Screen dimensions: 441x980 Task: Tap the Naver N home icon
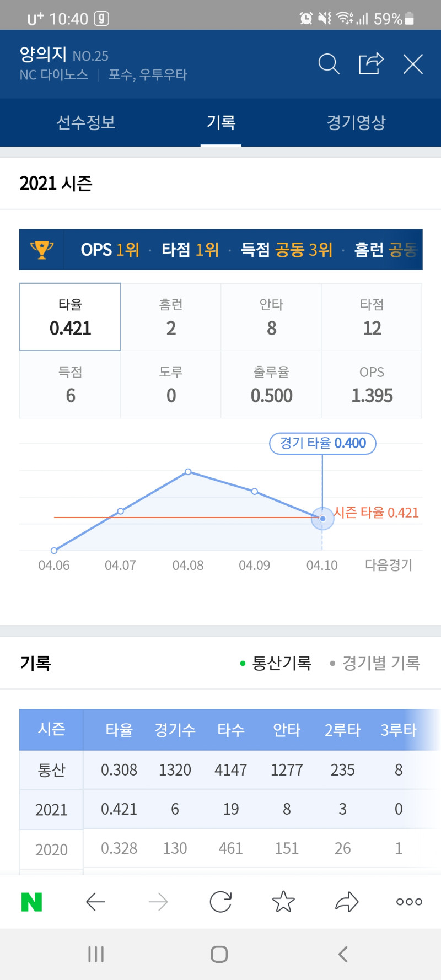click(x=31, y=902)
